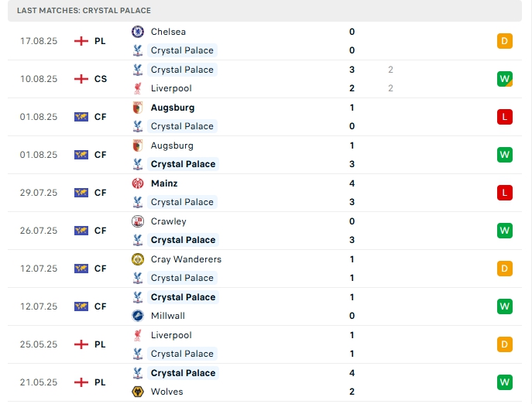
Task: Click the Liverpool crest in 25.05.25 match
Action: 138,335
